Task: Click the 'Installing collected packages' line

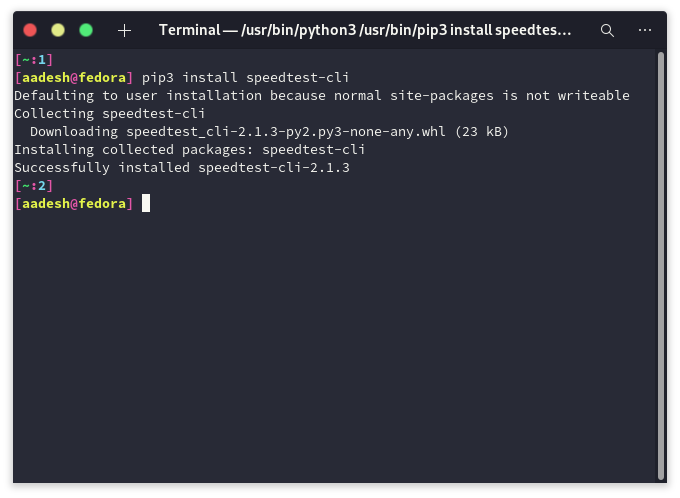Action: [189, 150]
